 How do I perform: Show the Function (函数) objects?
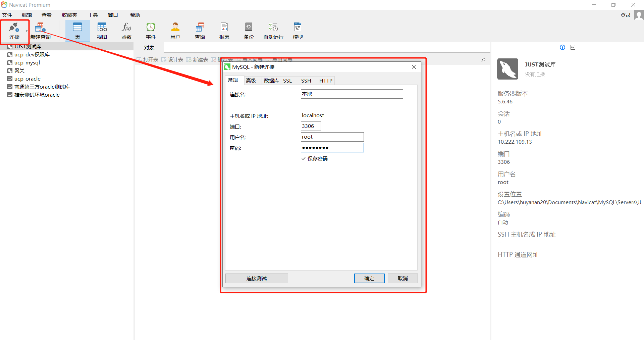[126, 31]
